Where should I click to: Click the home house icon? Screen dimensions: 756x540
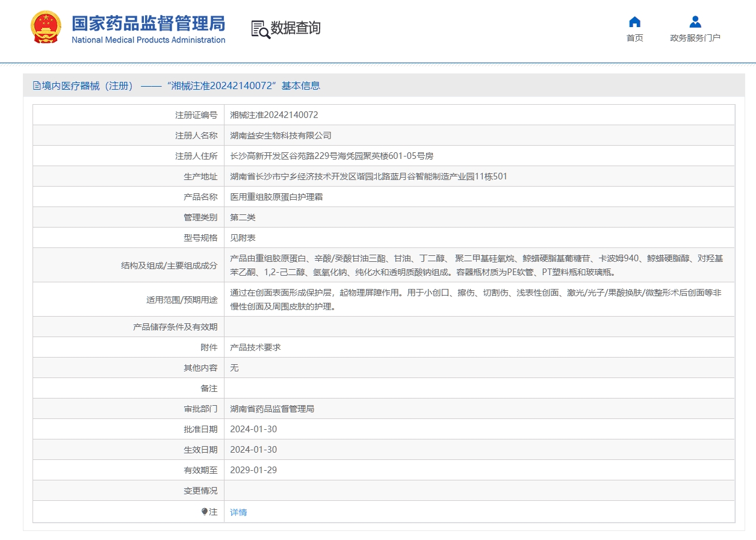[634, 22]
